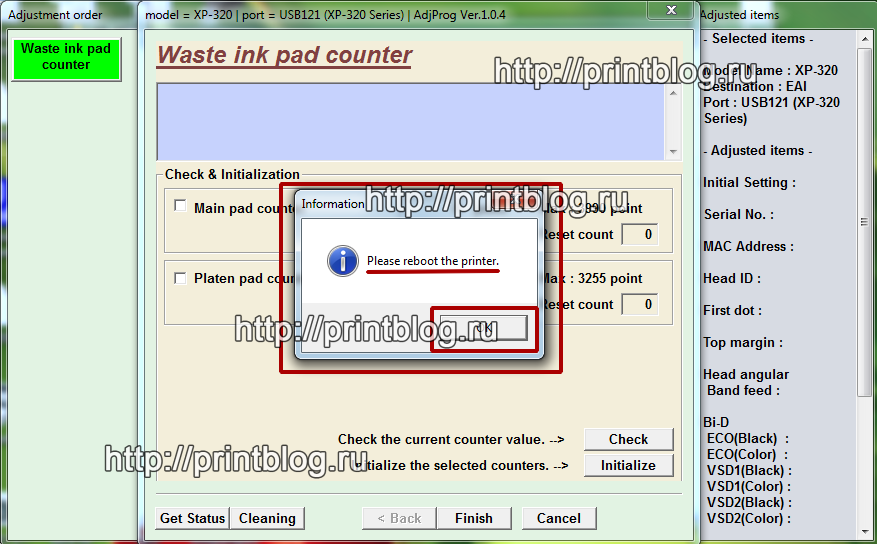Screen dimensions: 877x544
Task: Click OK in the Information dialog
Action: (484, 327)
